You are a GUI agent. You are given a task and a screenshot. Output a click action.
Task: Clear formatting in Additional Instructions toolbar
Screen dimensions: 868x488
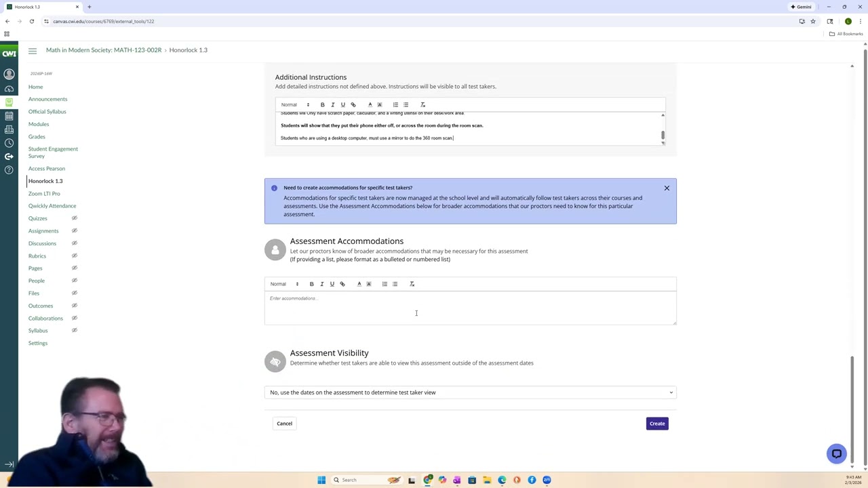tap(422, 104)
